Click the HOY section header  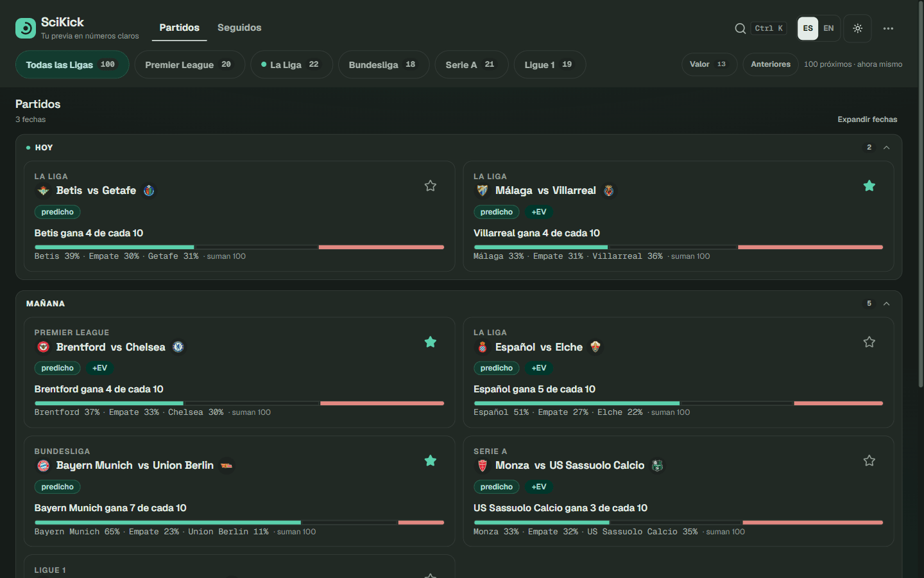tap(459, 148)
